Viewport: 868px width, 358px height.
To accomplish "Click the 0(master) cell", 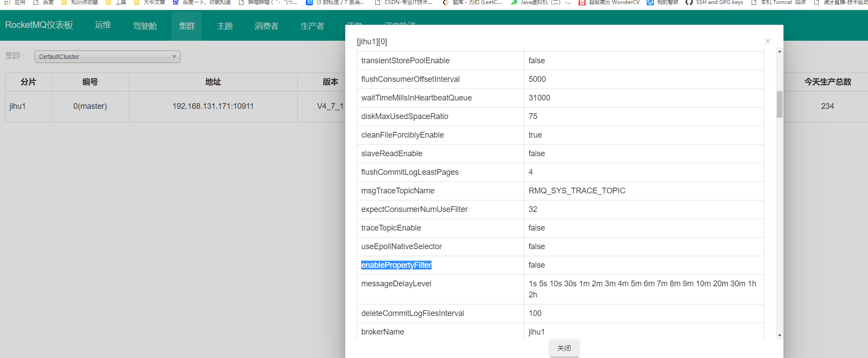I will [x=90, y=106].
